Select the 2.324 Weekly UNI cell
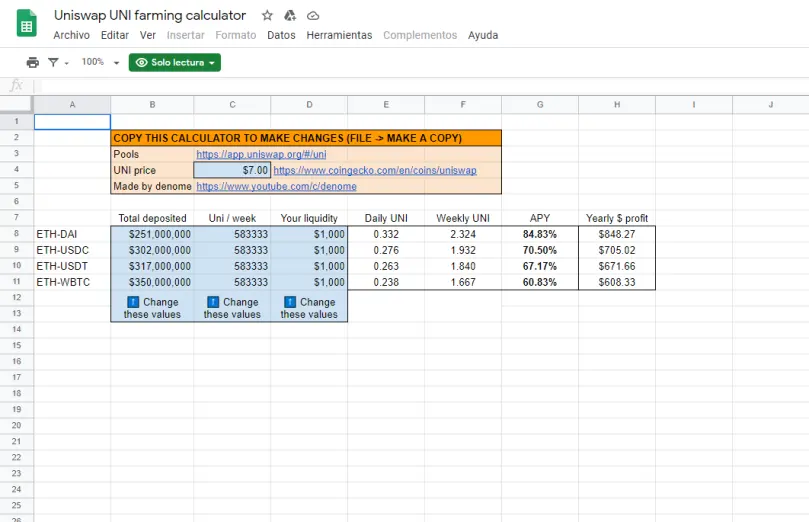This screenshot has height=522, width=809. pyautogui.click(x=463, y=234)
